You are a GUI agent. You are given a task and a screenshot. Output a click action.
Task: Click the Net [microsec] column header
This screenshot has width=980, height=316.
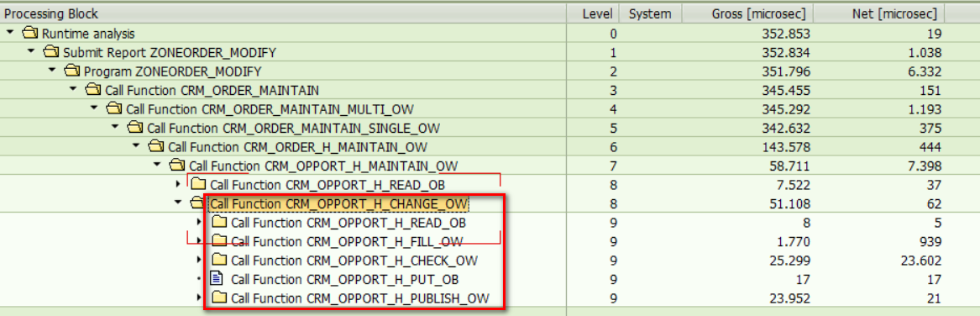point(879,13)
